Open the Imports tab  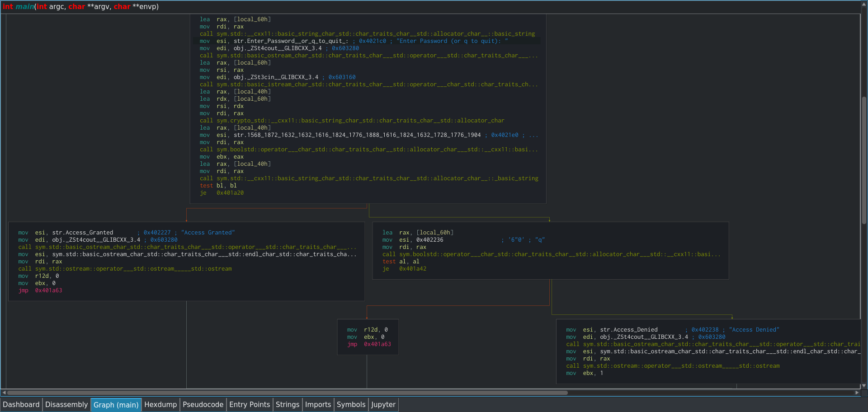pos(318,405)
